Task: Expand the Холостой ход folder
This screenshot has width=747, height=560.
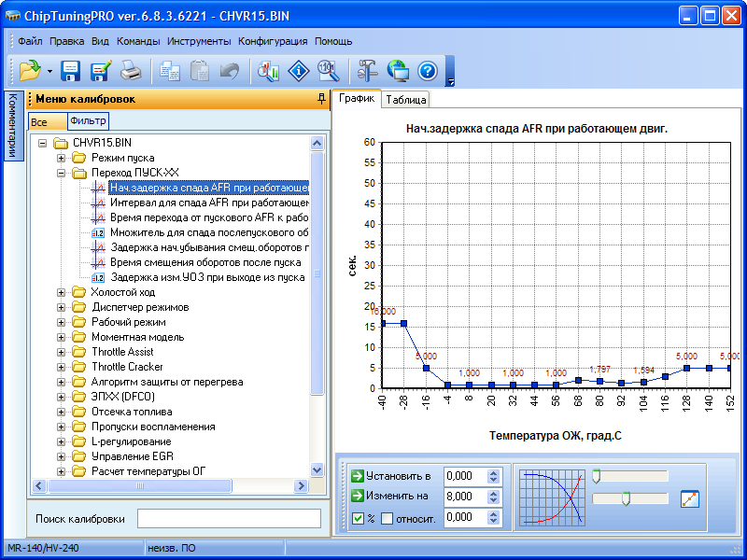Action: (62, 292)
